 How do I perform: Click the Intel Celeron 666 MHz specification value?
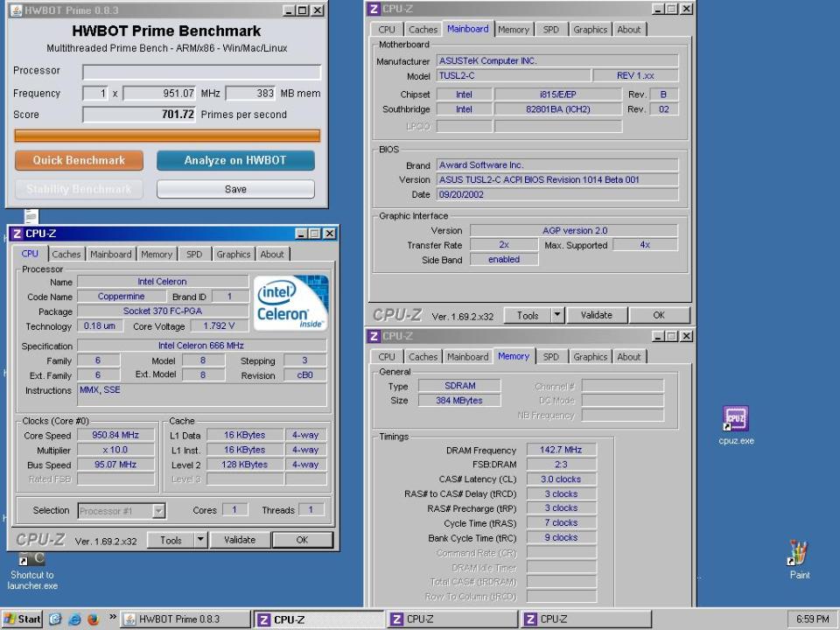click(201, 346)
